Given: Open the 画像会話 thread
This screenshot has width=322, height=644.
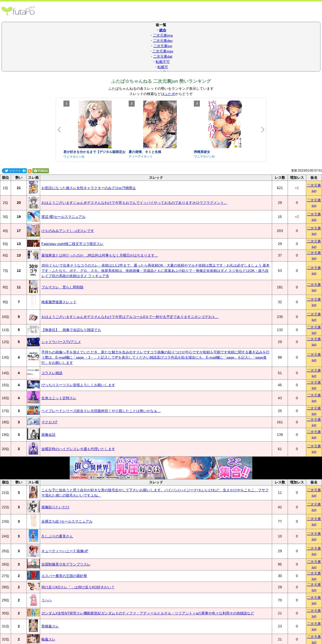Looking at the screenshot, I should point(48,435).
